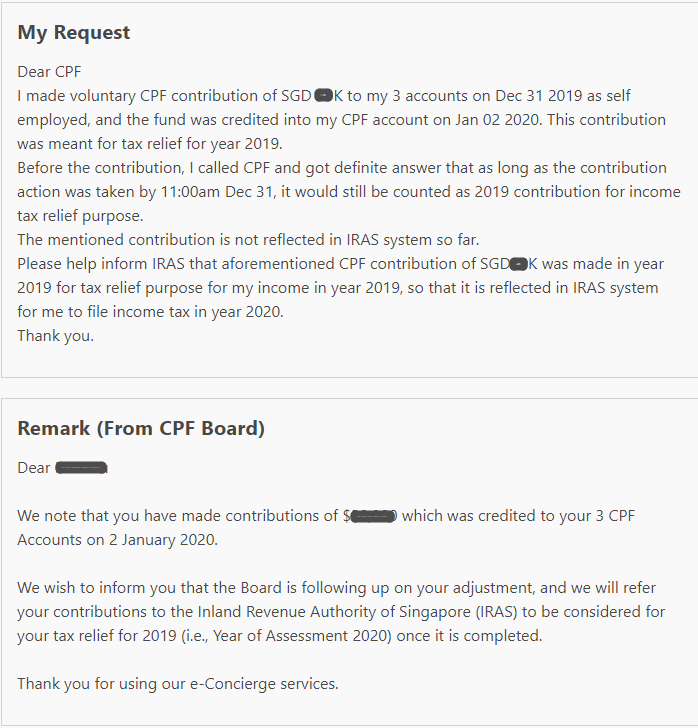Click the redacted SGD amount in the first request sentence
This screenshot has width=698, height=728.
[x=323, y=96]
